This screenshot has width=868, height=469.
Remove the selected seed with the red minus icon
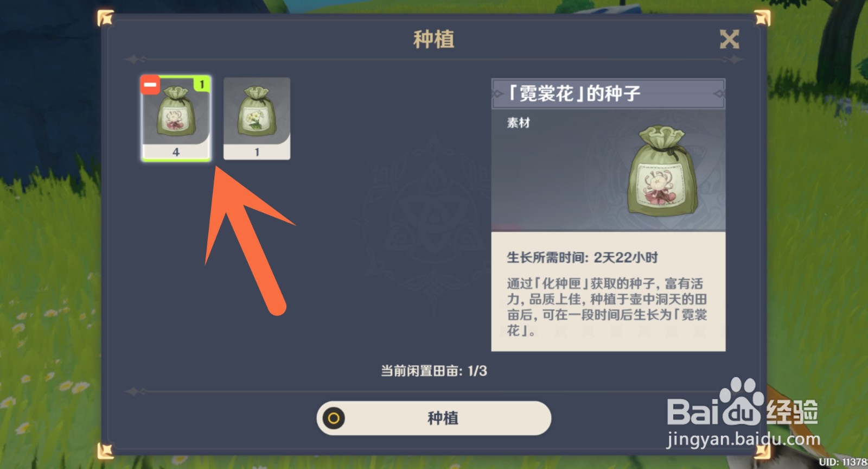pyautogui.click(x=150, y=84)
